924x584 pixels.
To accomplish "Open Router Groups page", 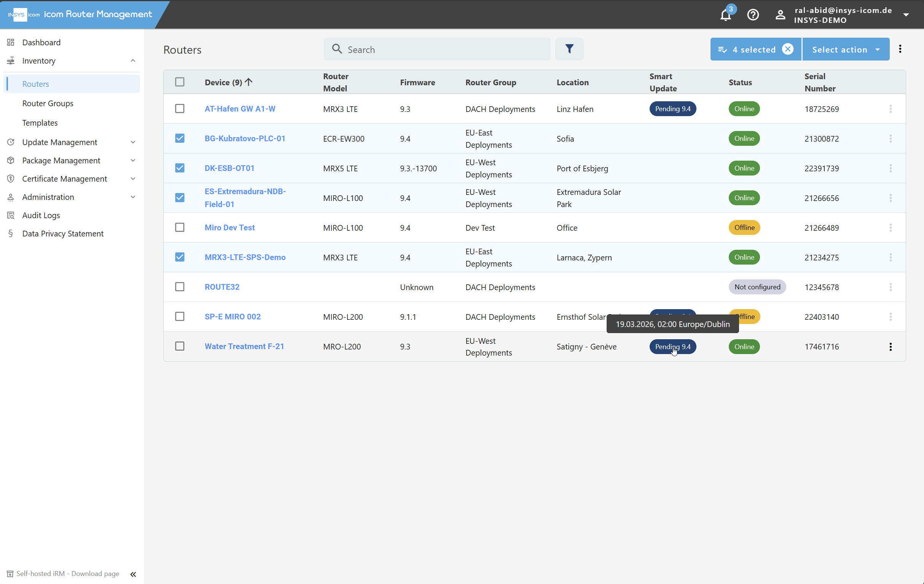I will click(48, 103).
